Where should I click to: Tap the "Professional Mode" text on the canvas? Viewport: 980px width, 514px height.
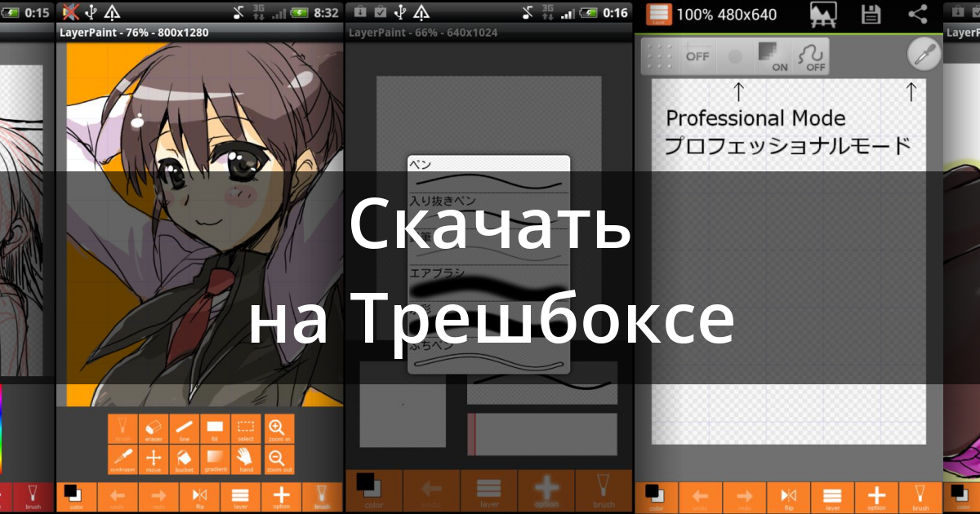(x=755, y=117)
